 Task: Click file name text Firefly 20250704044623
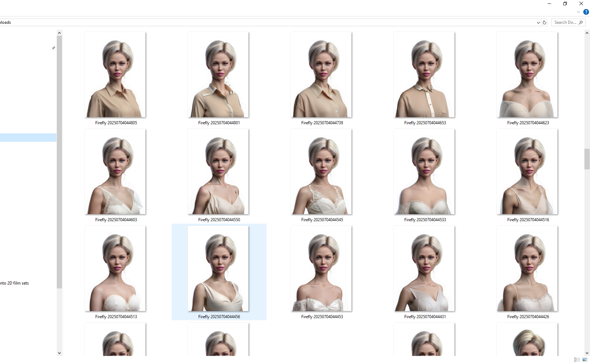(x=528, y=123)
